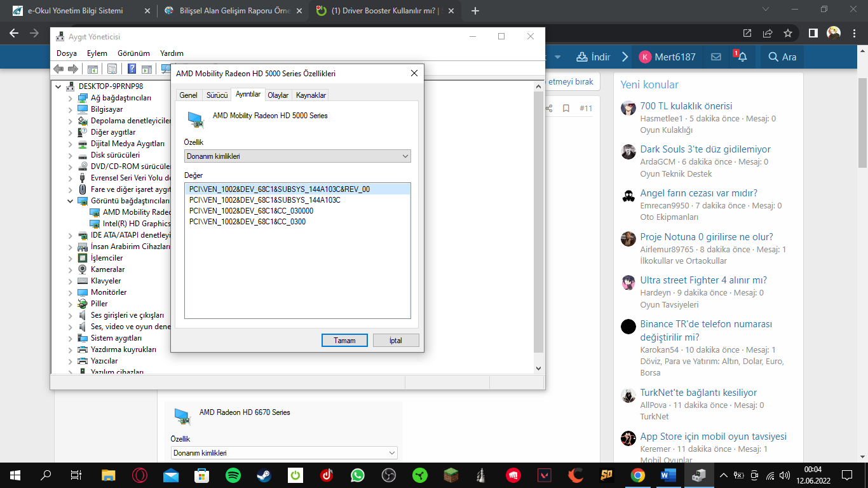Screen dimensions: 868x488
Task: Open the Windows notification center
Action: [846, 475]
